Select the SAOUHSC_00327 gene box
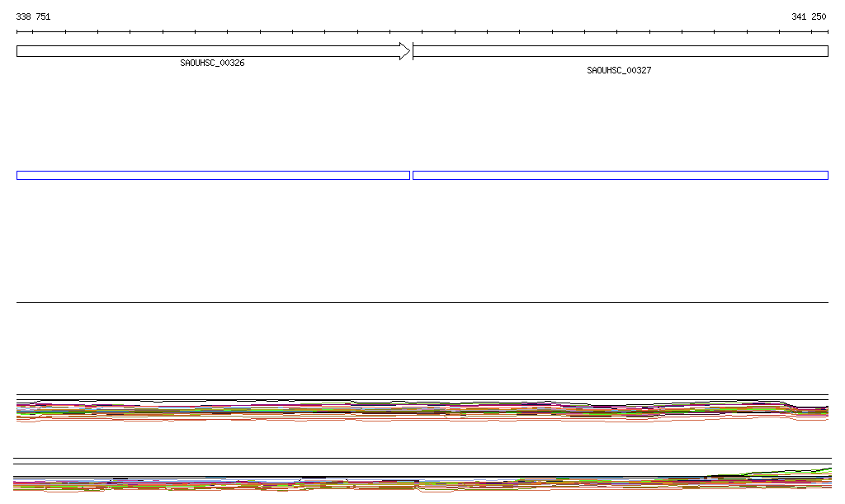Viewport: 845px width, 504px height. (x=620, y=51)
